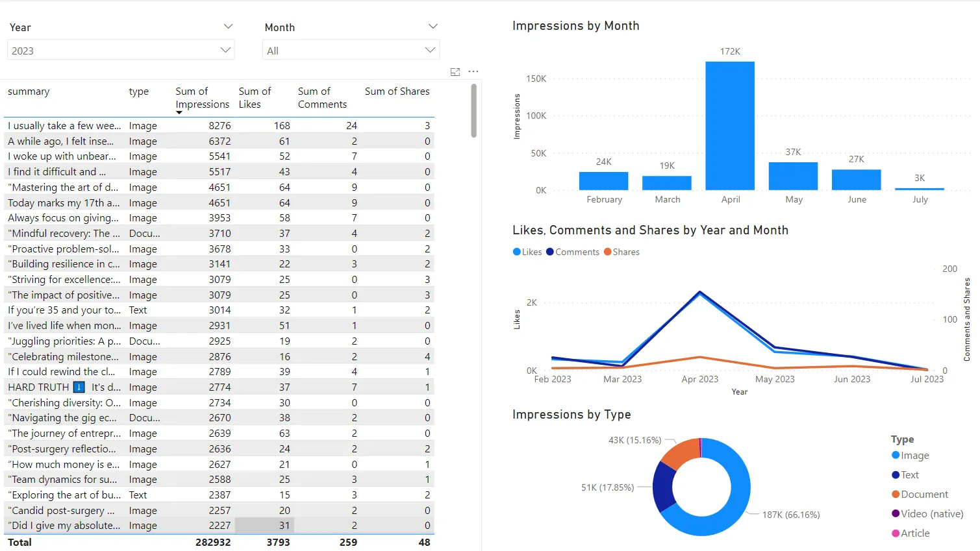Click row "Always focus on giving..."
This screenshot has width=980, height=551.
[x=219, y=218]
